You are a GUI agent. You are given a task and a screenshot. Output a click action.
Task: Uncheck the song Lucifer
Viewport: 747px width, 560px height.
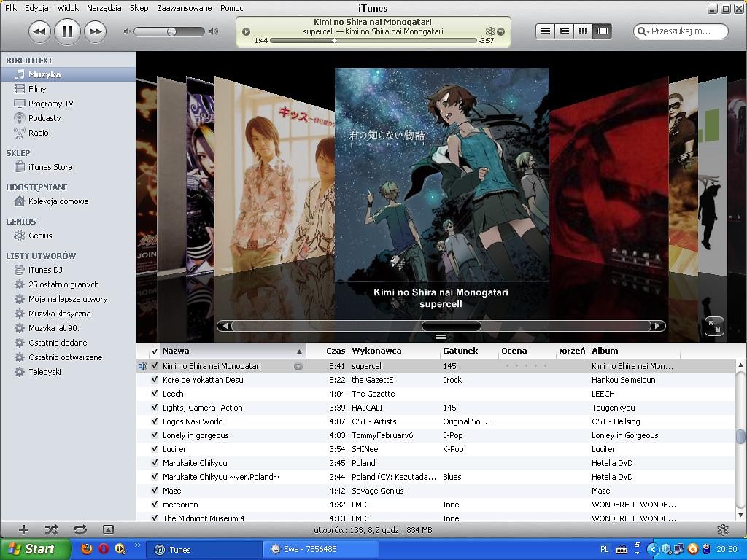(155, 449)
